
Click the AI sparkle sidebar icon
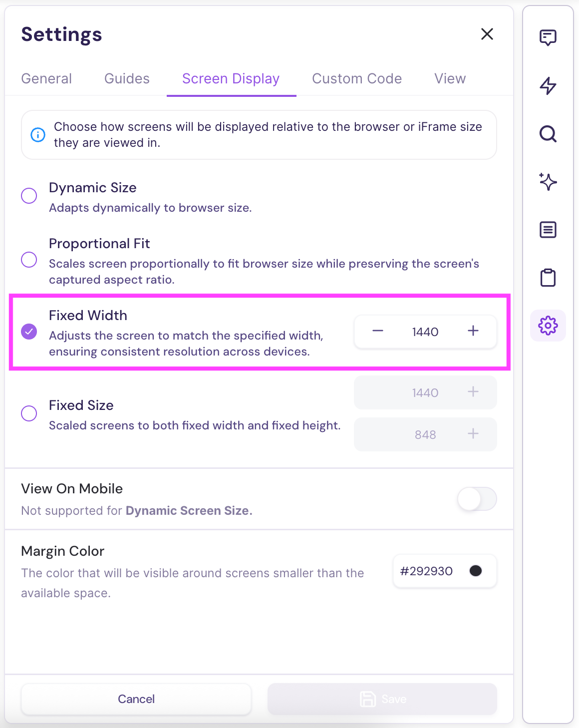click(548, 182)
